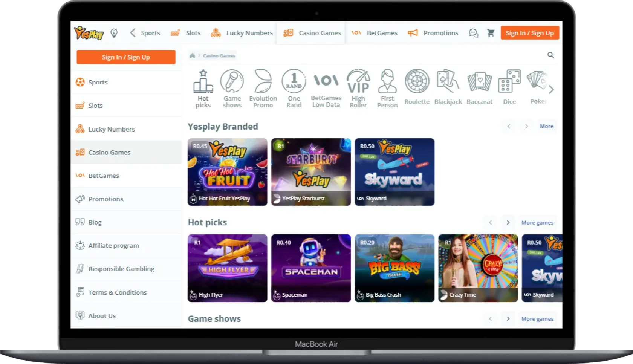Image resolution: width=633 pixels, height=364 pixels.
Task: Open Promotions in the sidebar
Action: pos(126,199)
